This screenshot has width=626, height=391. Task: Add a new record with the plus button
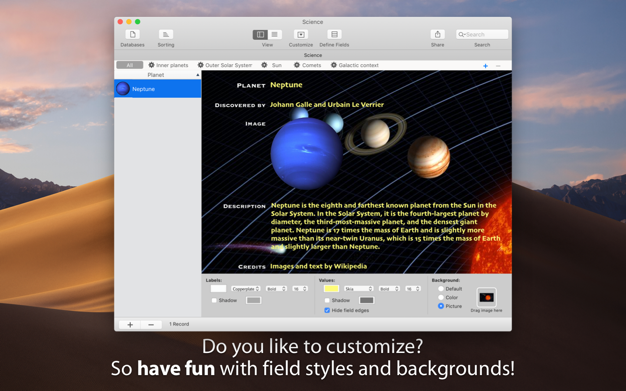click(x=130, y=325)
